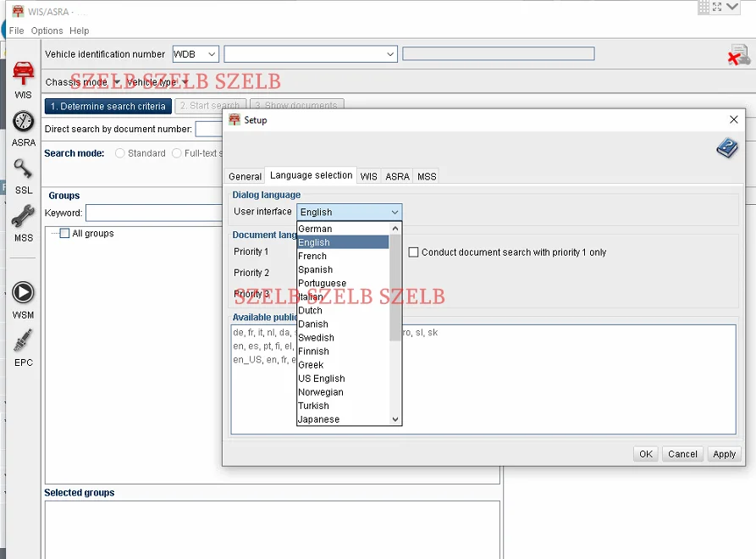This screenshot has height=559, width=756.
Task: Choose Greek from the language list
Action: pos(343,365)
